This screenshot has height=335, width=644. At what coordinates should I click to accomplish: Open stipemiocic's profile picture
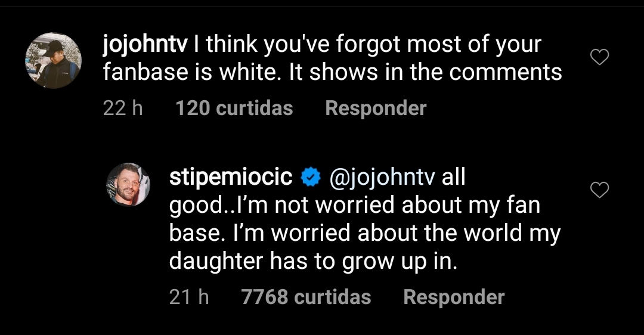[x=128, y=185]
